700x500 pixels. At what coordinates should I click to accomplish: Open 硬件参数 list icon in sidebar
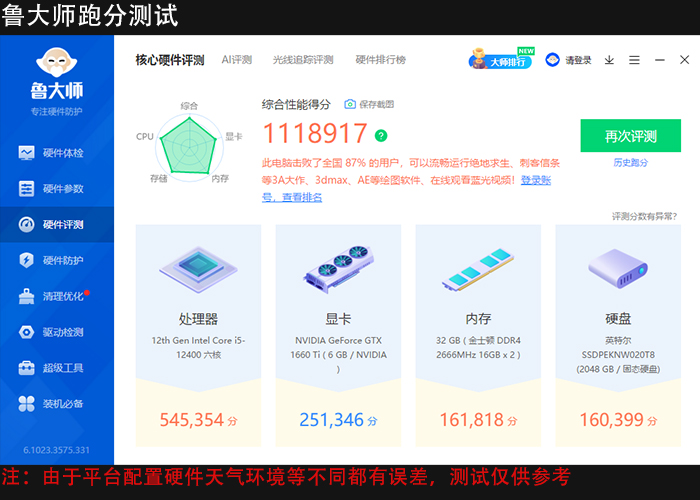26,188
